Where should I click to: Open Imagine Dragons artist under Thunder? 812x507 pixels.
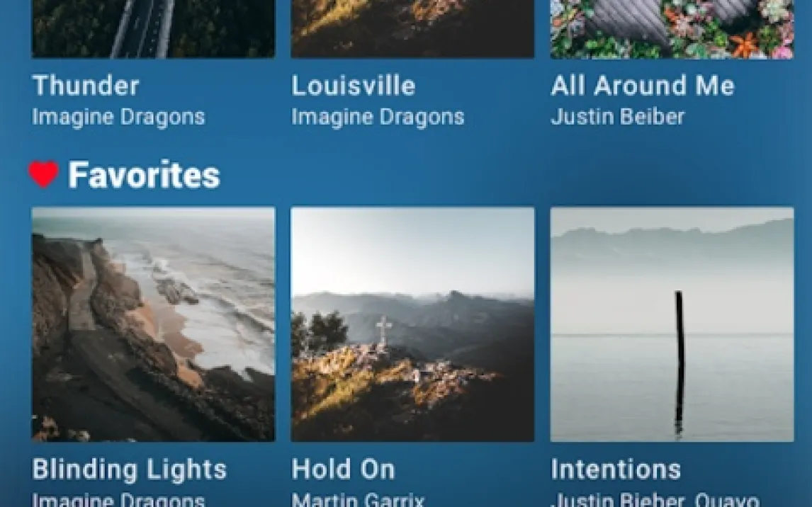tap(118, 118)
